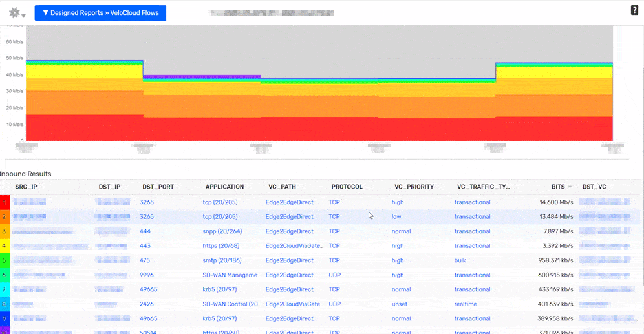Image resolution: width=644 pixels, height=334 pixels.
Task: Click Edge2CloudViaGate... in row 4
Action: [294, 245]
